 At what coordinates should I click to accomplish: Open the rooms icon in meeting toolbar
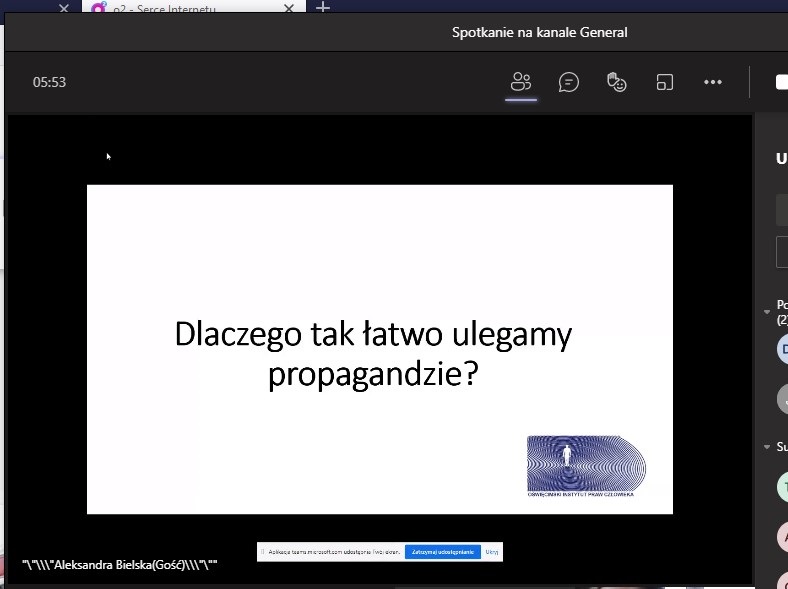coord(665,83)
